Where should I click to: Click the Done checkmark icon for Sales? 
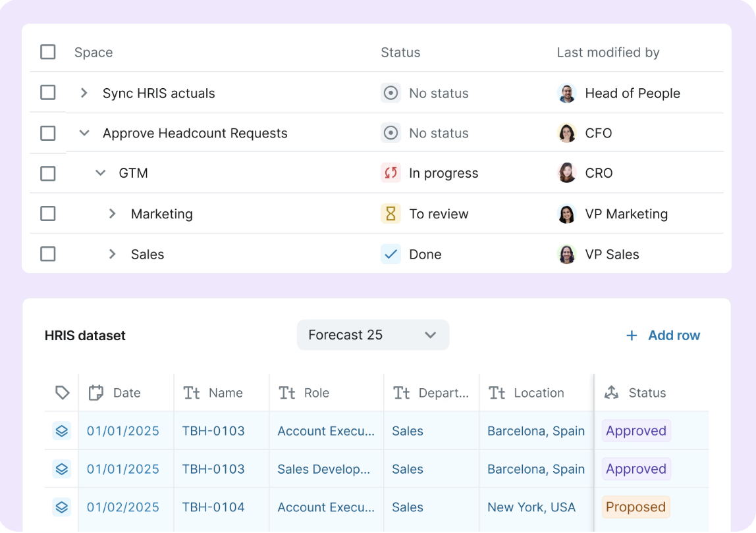[391, 254]
